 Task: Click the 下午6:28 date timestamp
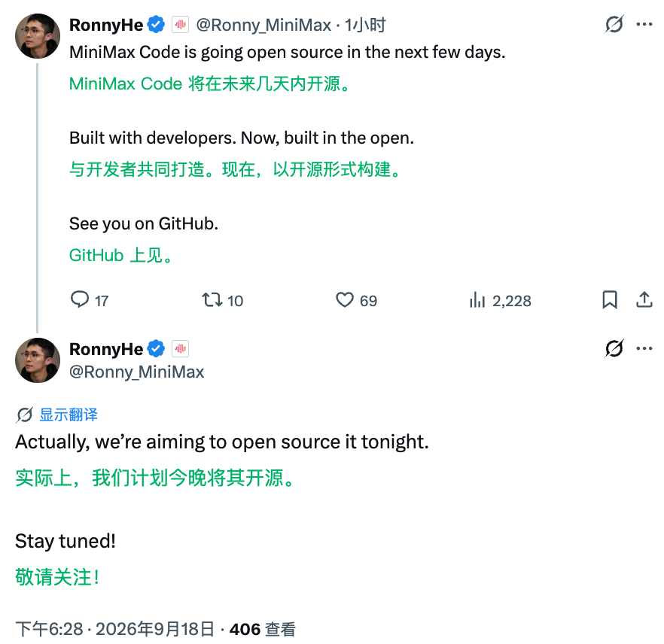[114, 629]
